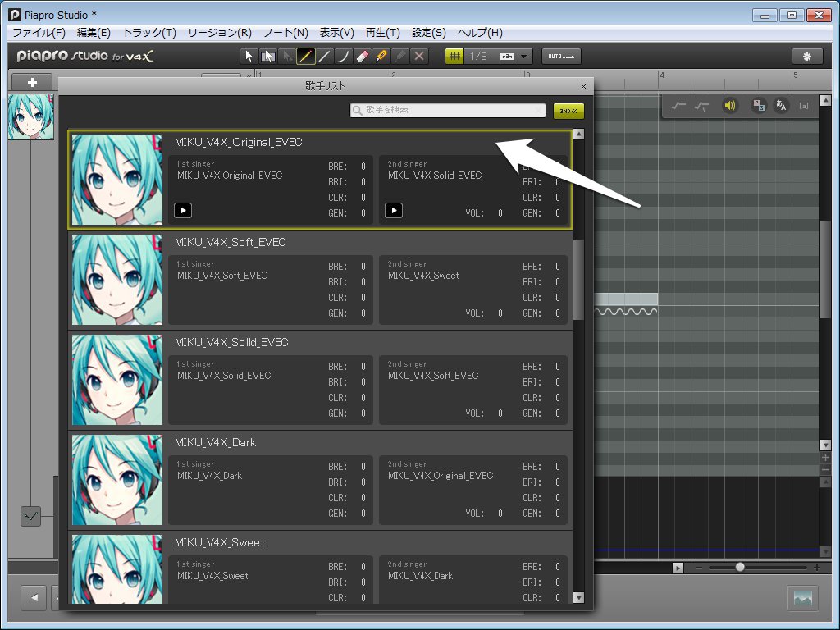Toggle the yellow speaker note-sound icon

[x=729, y=106]
